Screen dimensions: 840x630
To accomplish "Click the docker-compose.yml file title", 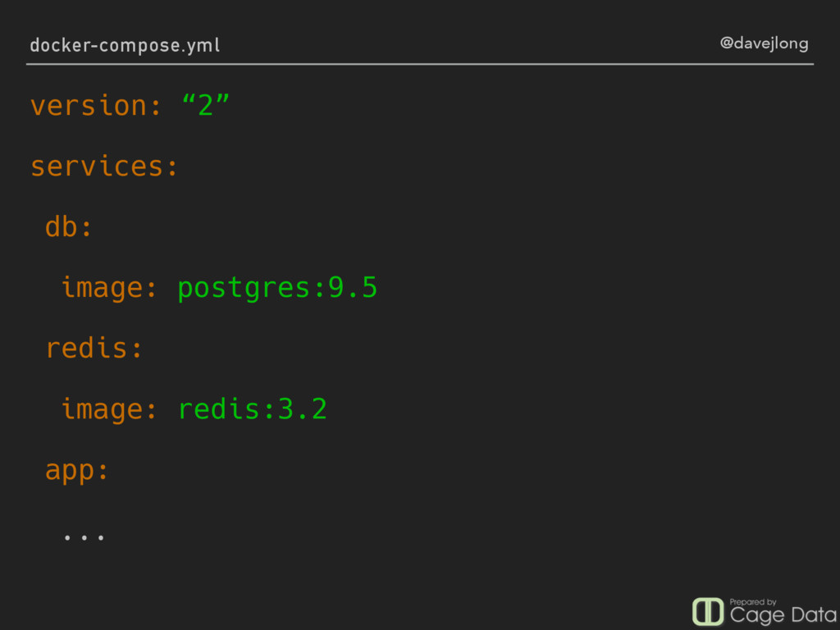I will tap(125, 46).
